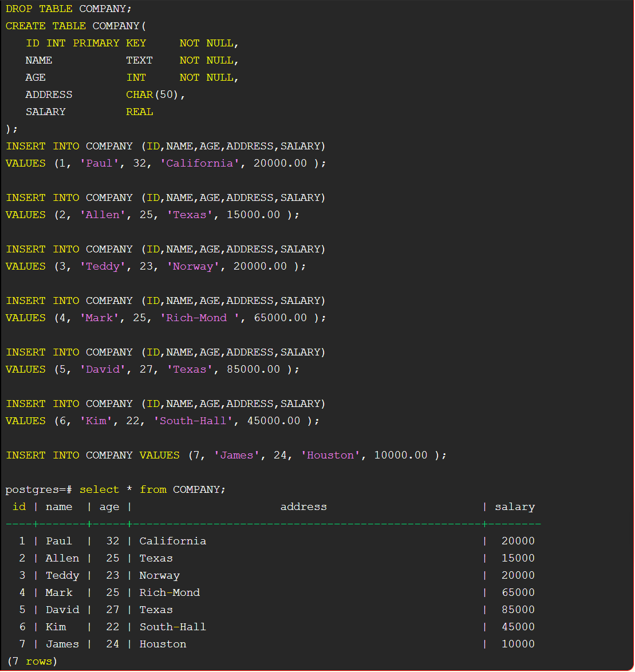This screenshot has height=672, width=635.
Task: Click the address column header
Action: [x=303, y=507]
